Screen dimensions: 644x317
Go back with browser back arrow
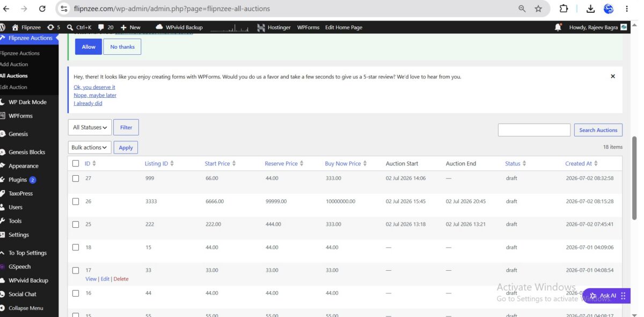(x=6, y=9)
